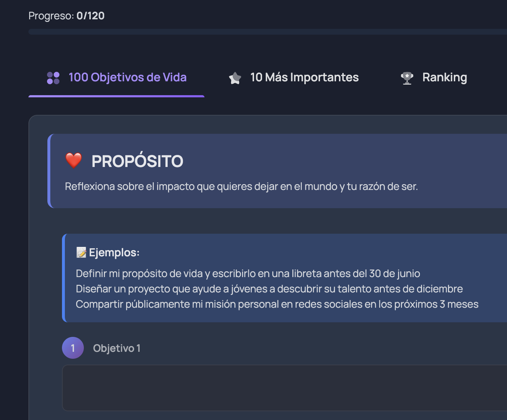The width and height of the screenshot is (507, 420).
Task: Open the Ranking tab
Action: [x=445, y=77]
